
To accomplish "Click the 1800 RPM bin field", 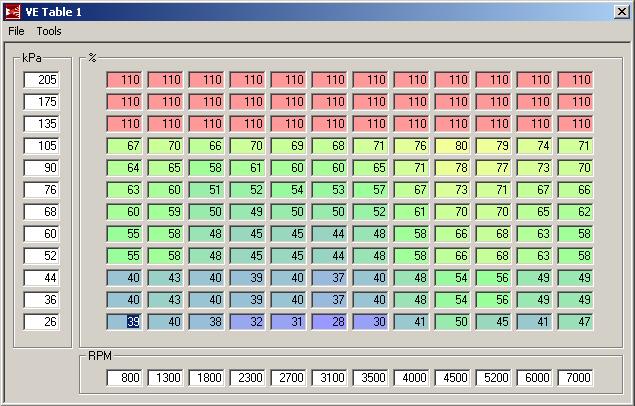I will 206,378.
